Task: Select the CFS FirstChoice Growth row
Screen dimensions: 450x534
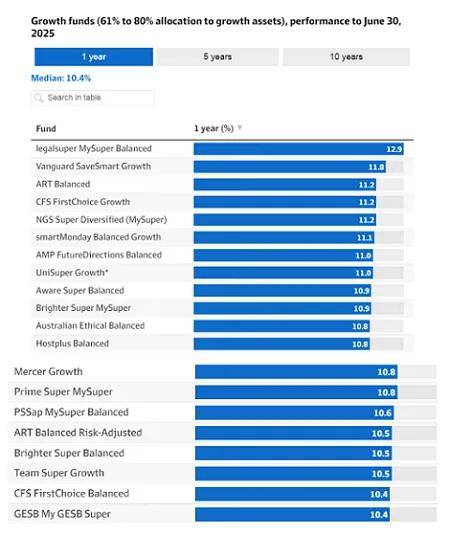Action: (222, 202)
